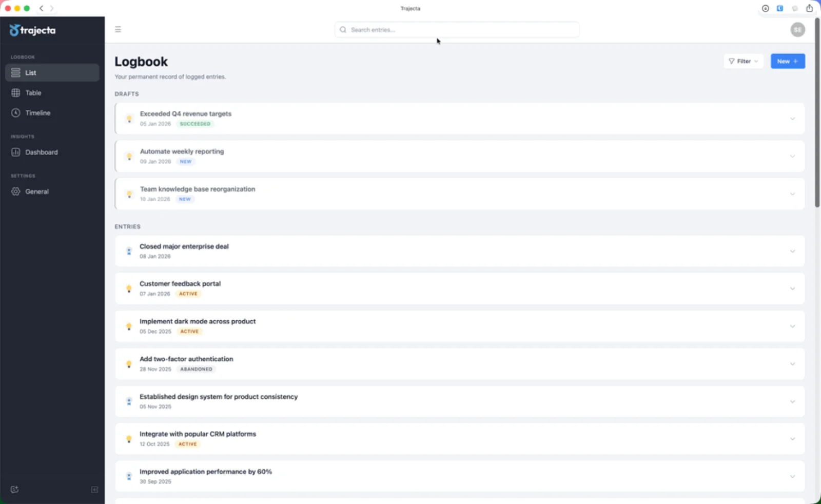Open the Filter dropdown
The width and height of the screenshot is (821, 504).
(743, 61)
